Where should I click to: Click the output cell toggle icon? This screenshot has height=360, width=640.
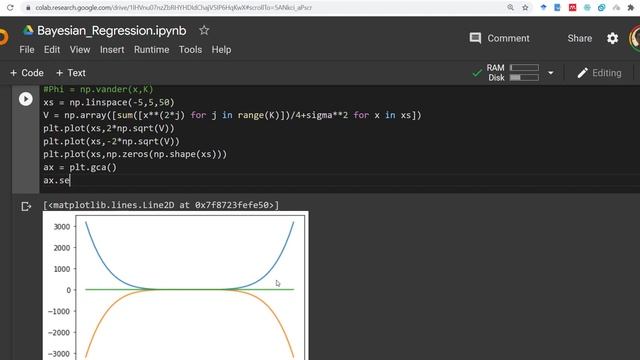click(26, 207)
